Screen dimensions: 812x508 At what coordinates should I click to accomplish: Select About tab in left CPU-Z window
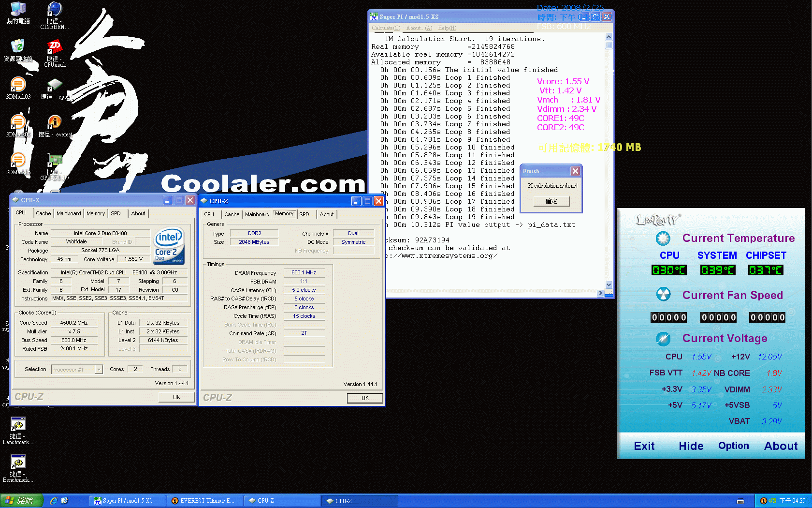tap(138, 213)
